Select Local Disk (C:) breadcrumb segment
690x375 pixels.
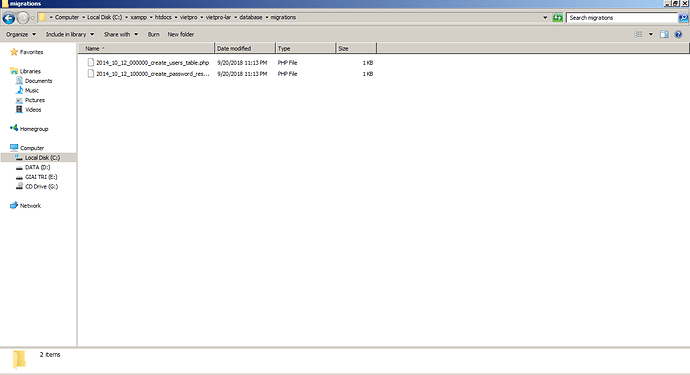tap(104, 18)
